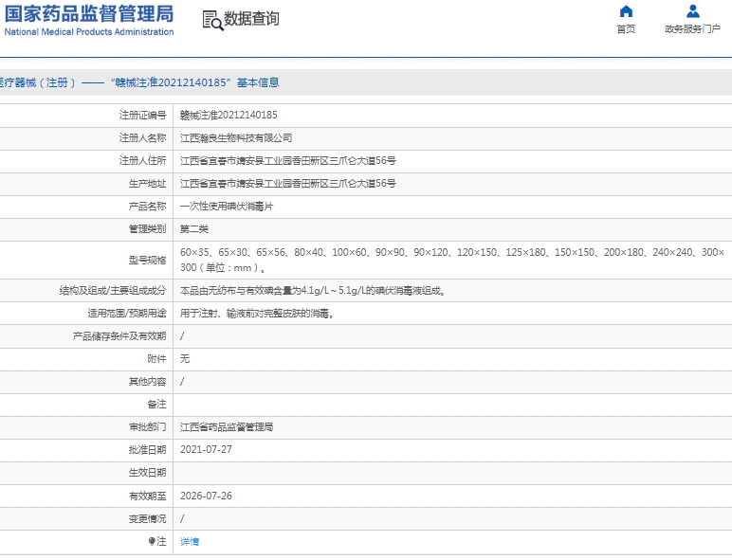Select the registrant address value in 注册人住所 row
This screenshot has width=732, height=560.
[x=288, y=160]
